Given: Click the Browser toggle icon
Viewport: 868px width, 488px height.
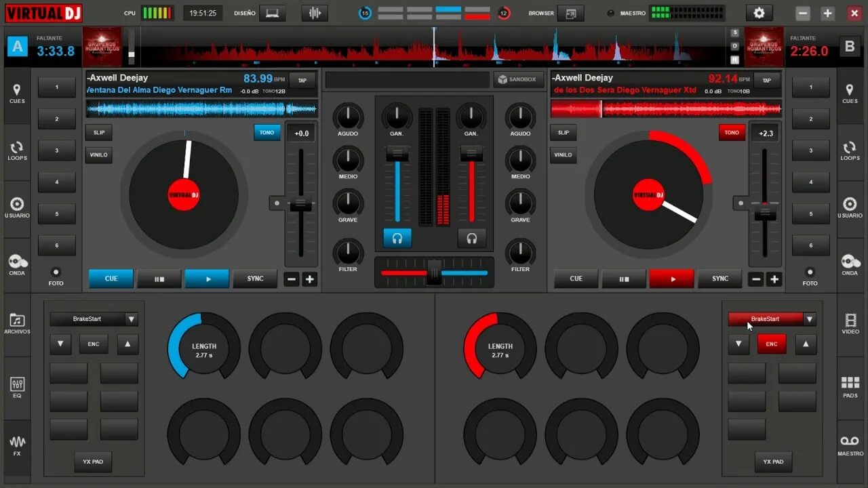Looking at the screenshot, I should click(x=571, y=13).
